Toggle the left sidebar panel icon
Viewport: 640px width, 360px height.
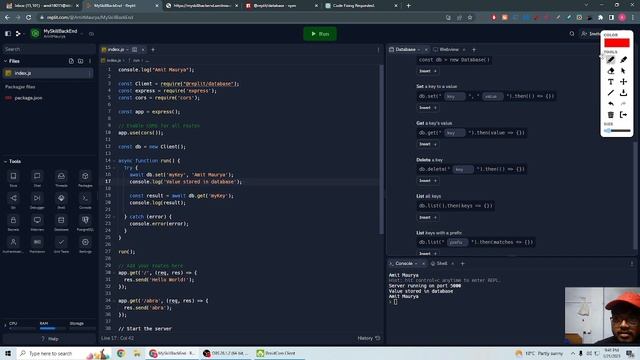pos(8,34)
